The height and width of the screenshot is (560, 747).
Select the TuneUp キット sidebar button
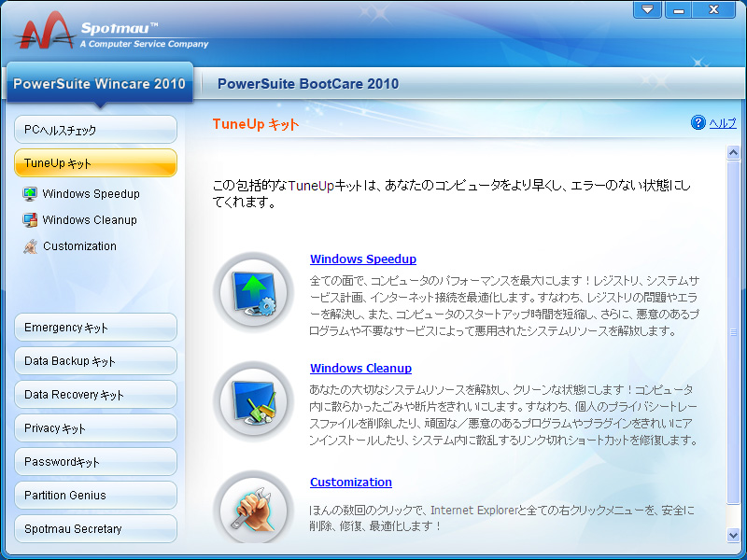(x=96, y=162)
